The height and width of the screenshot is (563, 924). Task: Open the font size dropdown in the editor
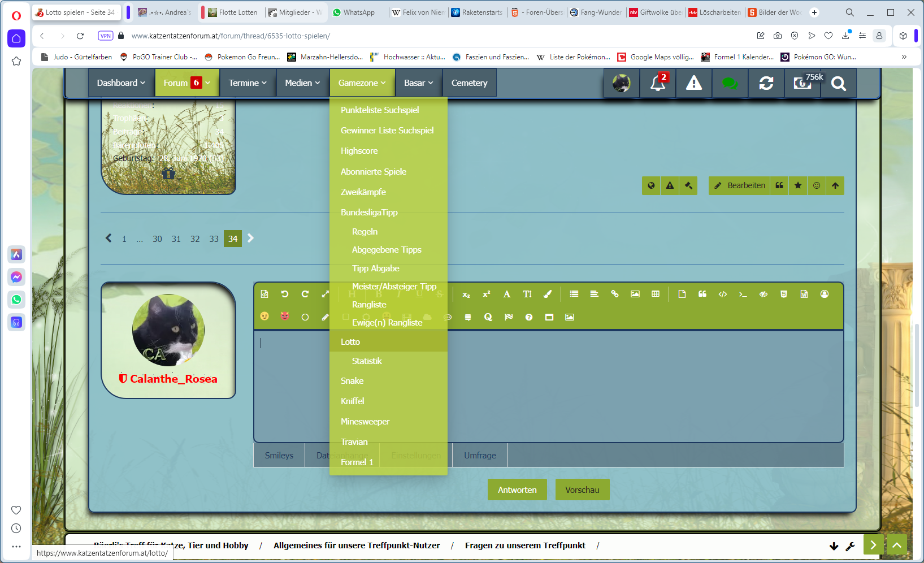[527, 294]
